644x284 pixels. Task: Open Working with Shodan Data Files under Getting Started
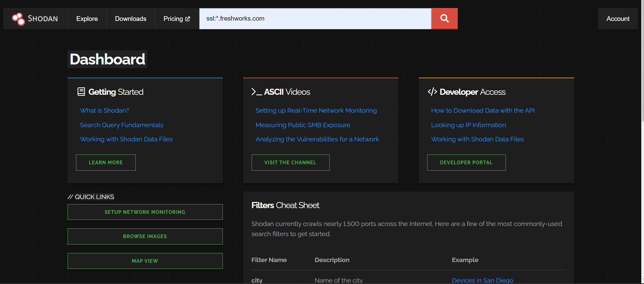126,139
